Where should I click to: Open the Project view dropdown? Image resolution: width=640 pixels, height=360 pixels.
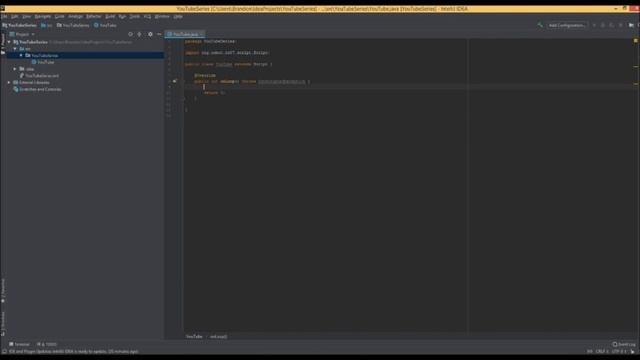click(x=22, y=34)
